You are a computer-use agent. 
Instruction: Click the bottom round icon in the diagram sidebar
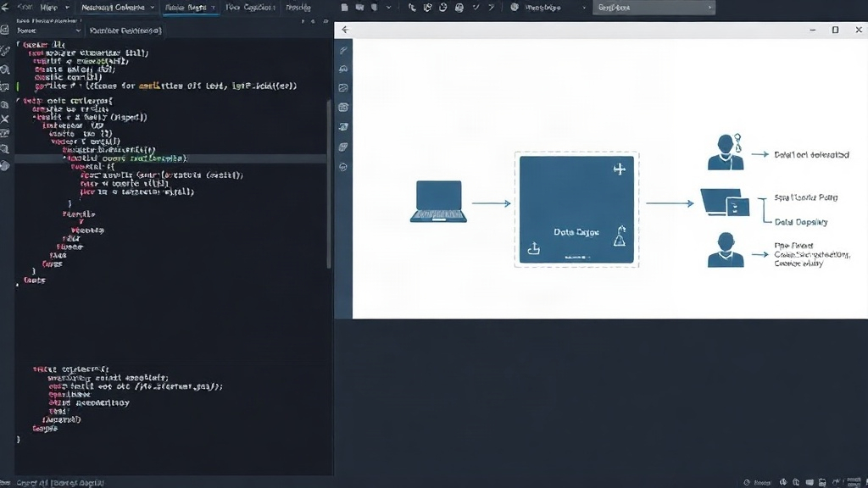(343, 167)
